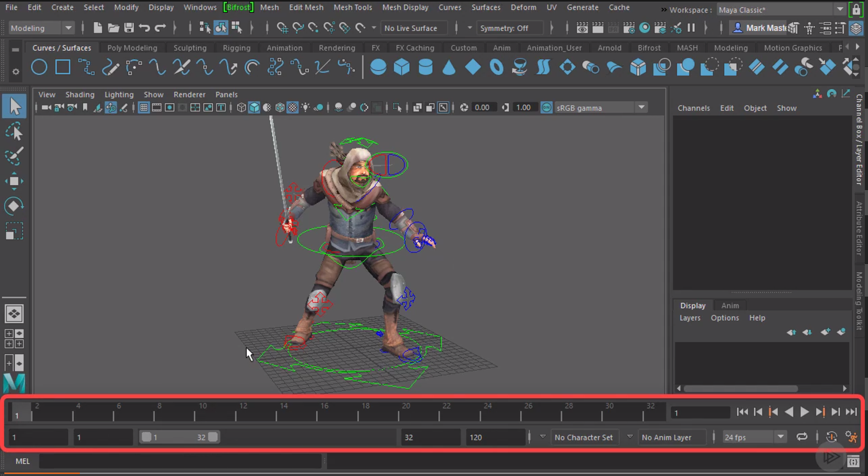Open the sRGB gamma view transform dropdown
The width and height of the screenshot is (868, 476).
642,108
